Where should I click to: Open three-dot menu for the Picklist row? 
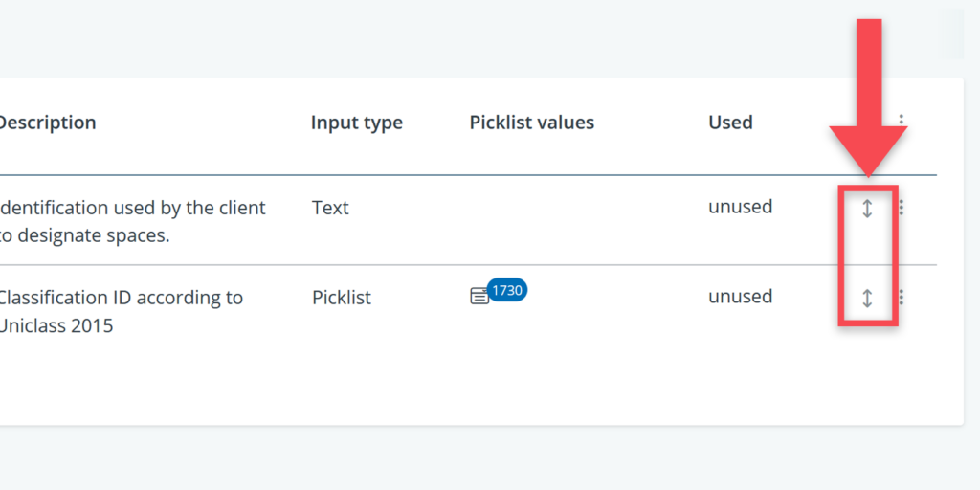pyautogui.click(x=902, y=298)
